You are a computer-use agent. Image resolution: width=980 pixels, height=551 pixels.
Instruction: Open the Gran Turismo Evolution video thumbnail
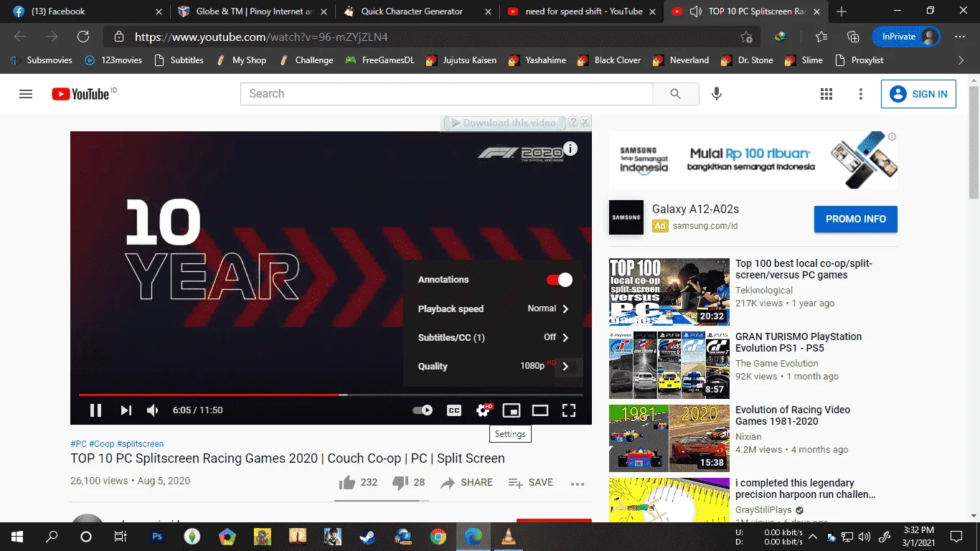669,364
